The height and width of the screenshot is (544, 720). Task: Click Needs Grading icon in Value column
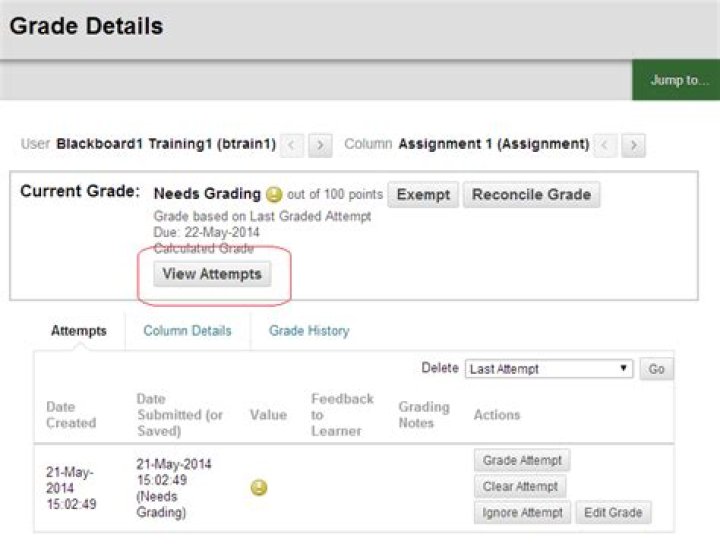point(259,488)
